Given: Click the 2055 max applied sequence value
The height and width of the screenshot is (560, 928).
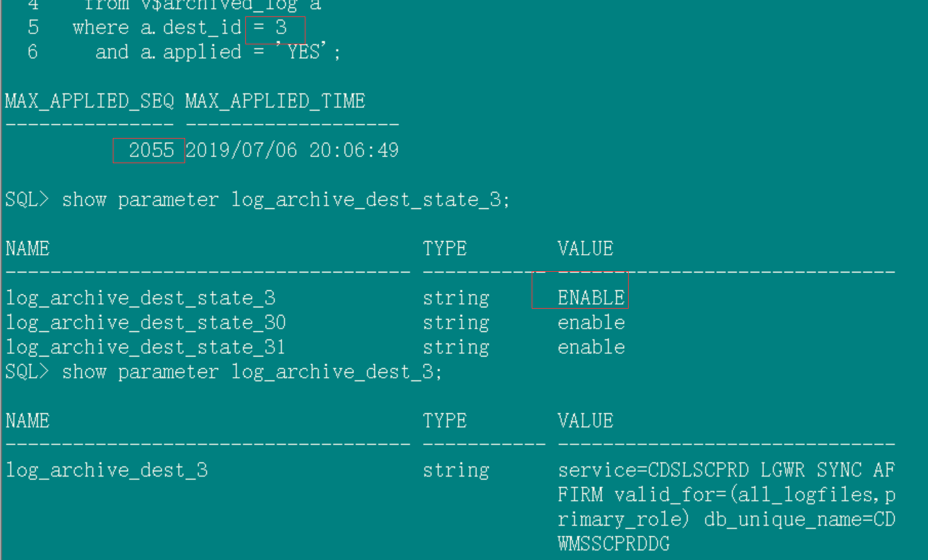Looking at the screenshot, I should pyautogui.click(x=151, y=150).
